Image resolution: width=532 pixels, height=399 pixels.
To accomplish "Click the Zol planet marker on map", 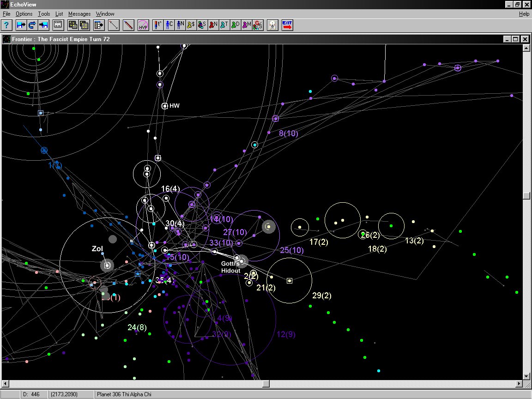I will tap(107, 266).
